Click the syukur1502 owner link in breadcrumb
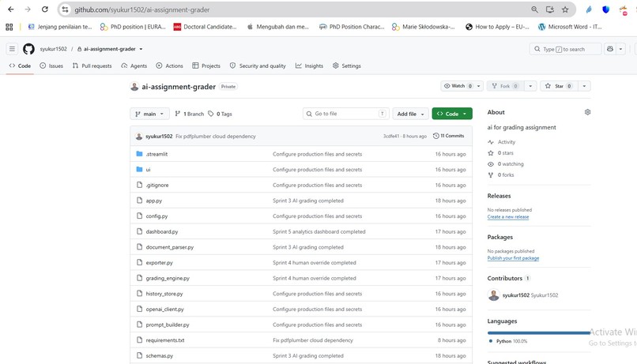This screenshot has height=364, width=637. pyautogui.click(x=53, y=49)
